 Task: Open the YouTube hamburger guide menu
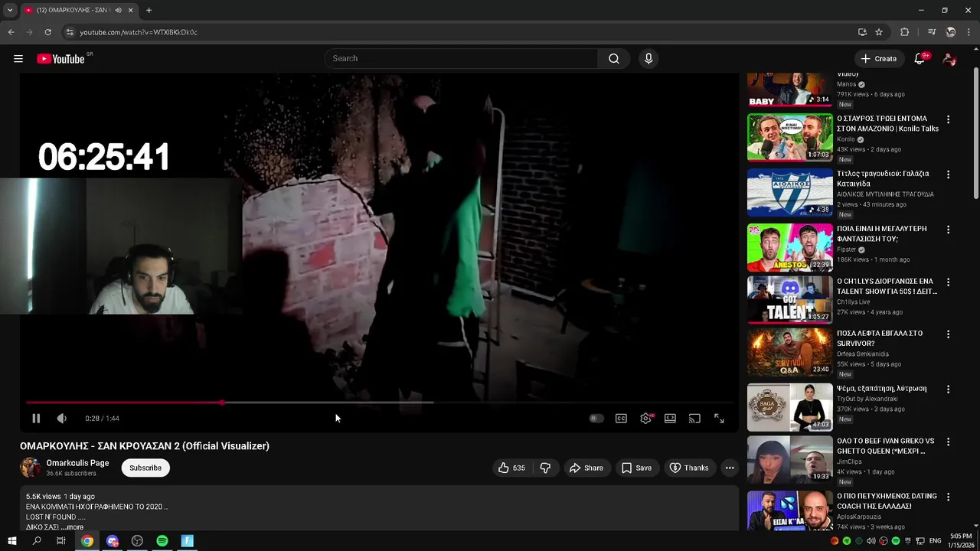18,59
